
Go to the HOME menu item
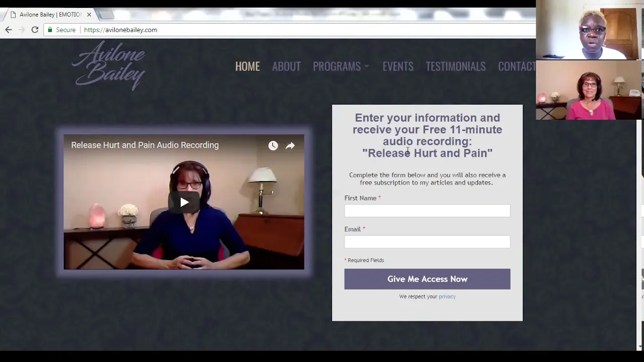coord(248,66)
